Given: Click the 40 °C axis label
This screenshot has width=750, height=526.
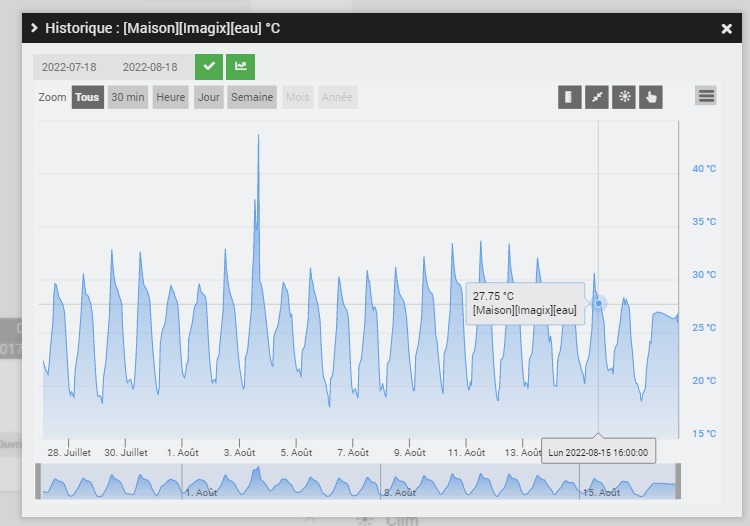Looking at the screenshot, I should coord(704,168).
